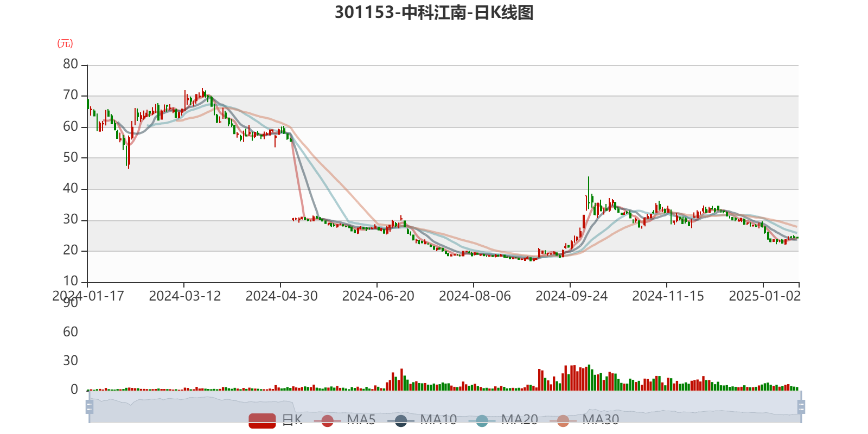Click the tall green candlestick spike near 2024-09-24
Viewport: 868px width, 434px height.
tap(589, 193)
